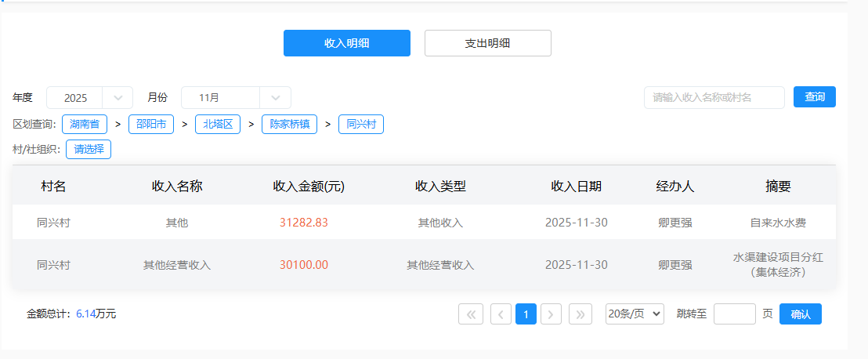Screen dimensions: 868x359
Task: Open 请选择 village organization selector
Action: click(89, 149)
